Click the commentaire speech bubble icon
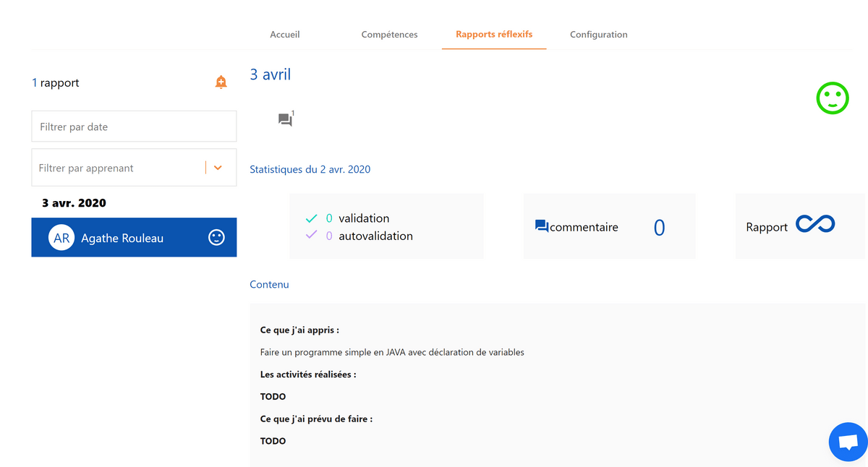Viewport: 868px width, 467px height. click(x=542, y=226)
